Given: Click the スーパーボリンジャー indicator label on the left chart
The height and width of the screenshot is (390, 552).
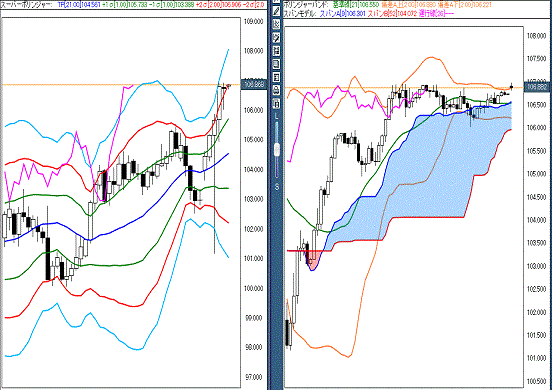Looking at the screenshot, I should click(26, 5).
